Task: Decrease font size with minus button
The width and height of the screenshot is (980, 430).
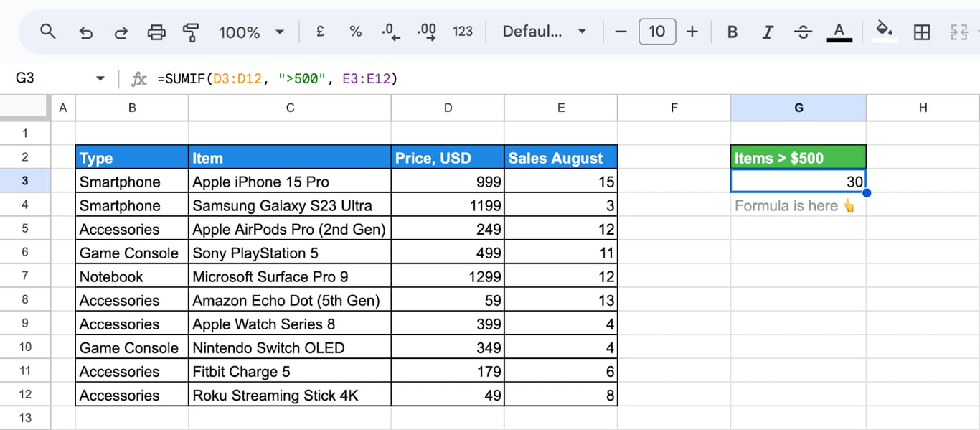Action: 621,32
